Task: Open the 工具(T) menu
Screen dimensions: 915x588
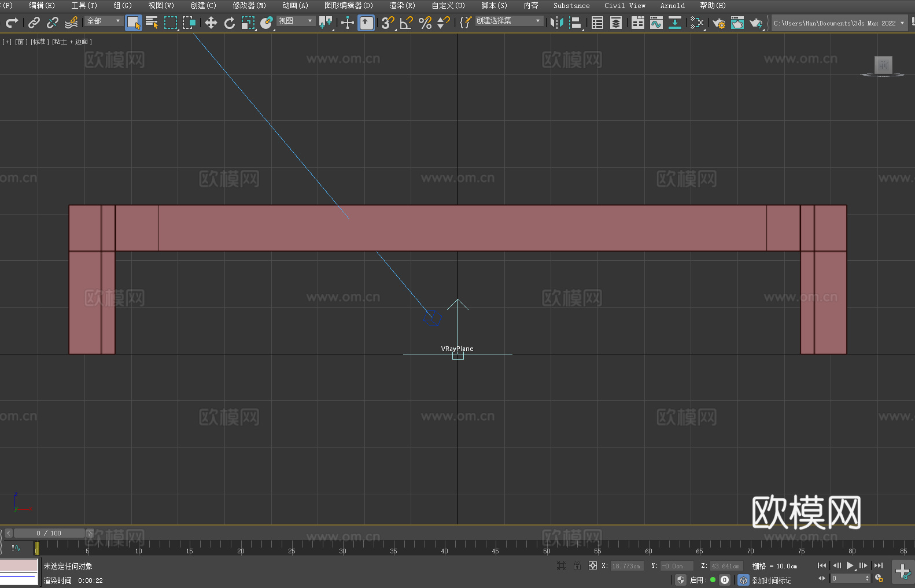Action: point(84,5)
